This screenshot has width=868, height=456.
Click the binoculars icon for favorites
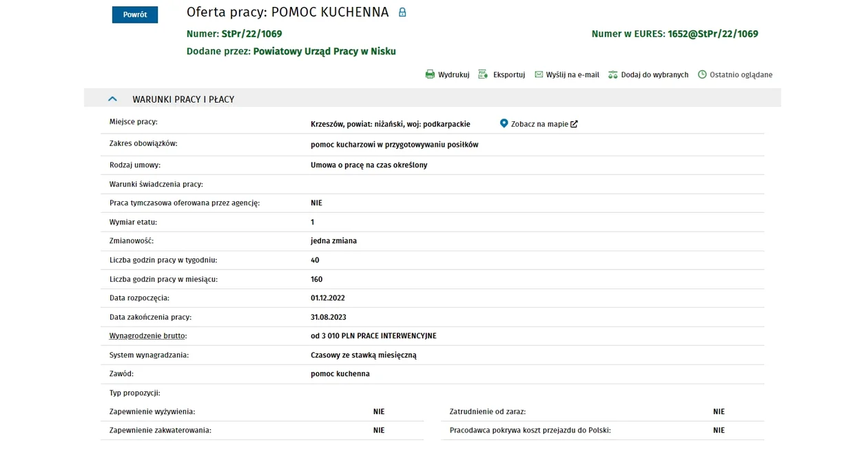point(613,74)
